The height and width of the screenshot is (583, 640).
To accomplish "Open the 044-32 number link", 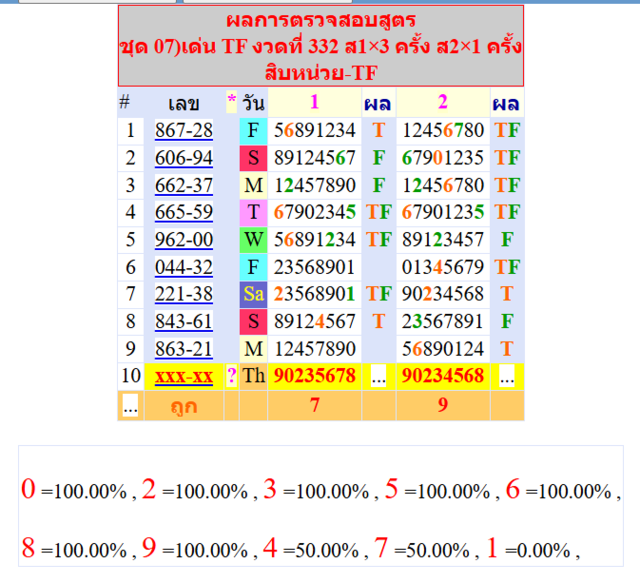I will (x=184, y=267).
